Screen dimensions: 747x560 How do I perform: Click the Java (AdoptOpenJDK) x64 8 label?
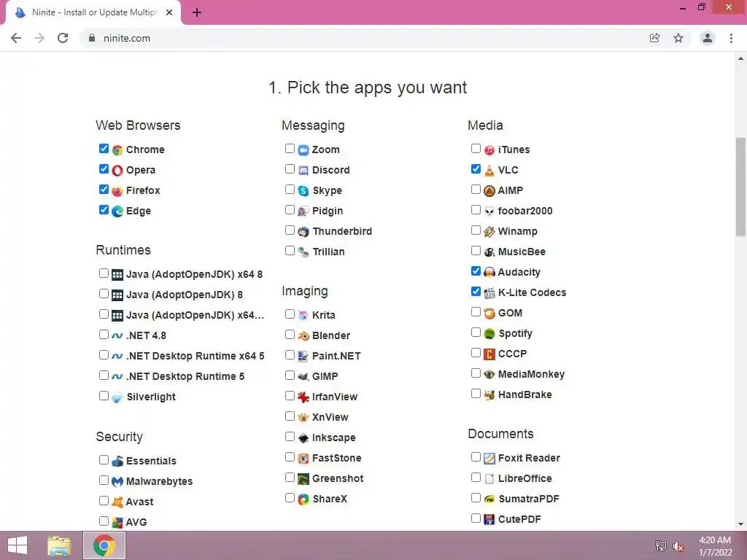[194, 275]
